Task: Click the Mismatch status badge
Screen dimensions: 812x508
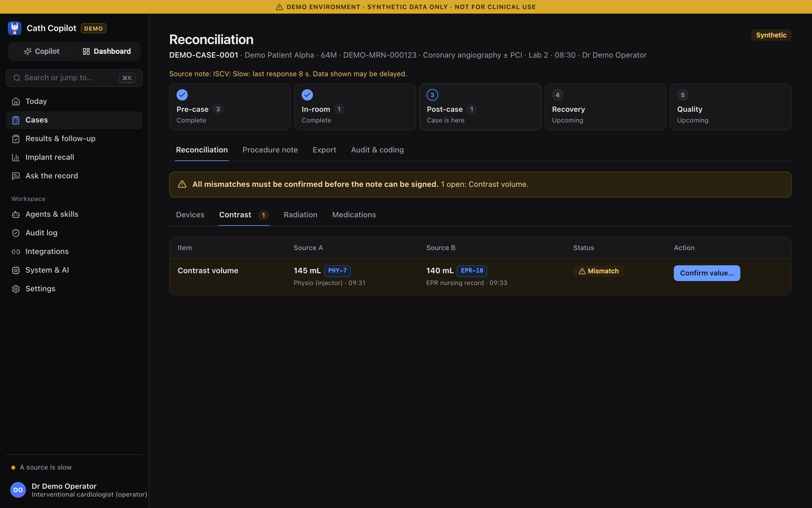Action: tap(598, 271)
